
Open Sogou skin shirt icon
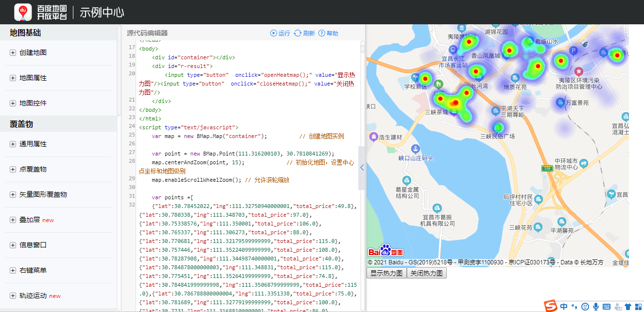tap(628, 307)
